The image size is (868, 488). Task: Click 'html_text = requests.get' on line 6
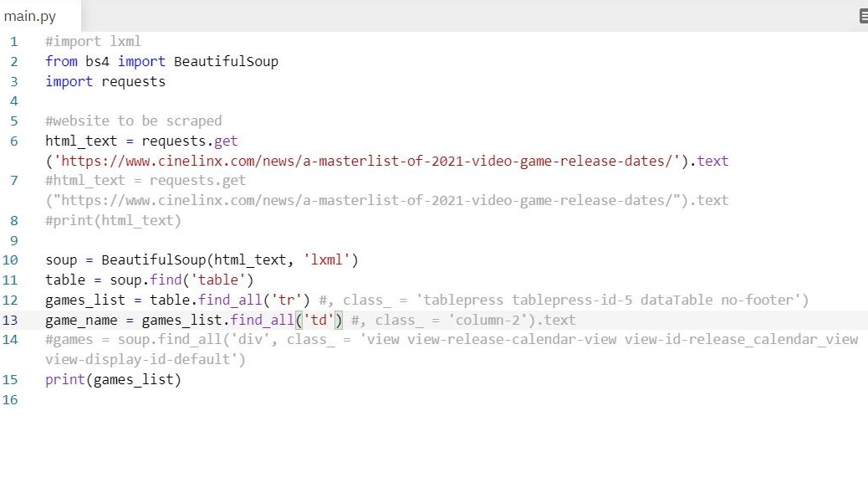pyautogui.click(x=141, y=141)
